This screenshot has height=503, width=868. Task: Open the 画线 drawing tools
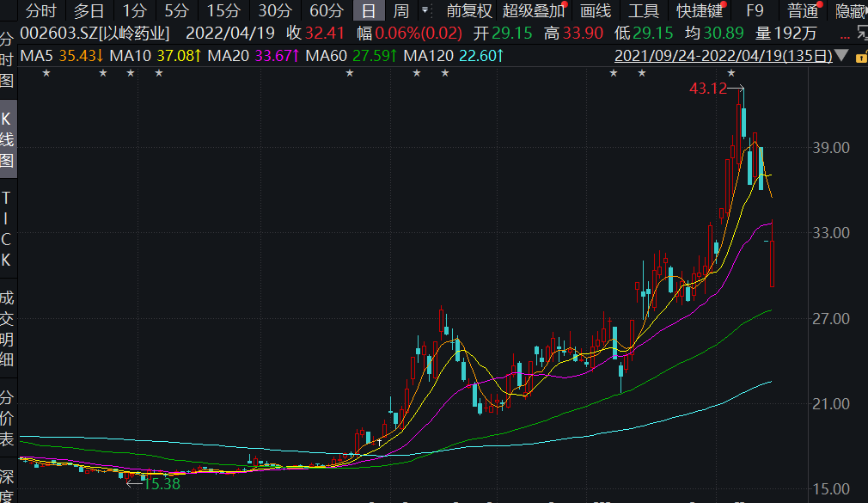point(595,11)
